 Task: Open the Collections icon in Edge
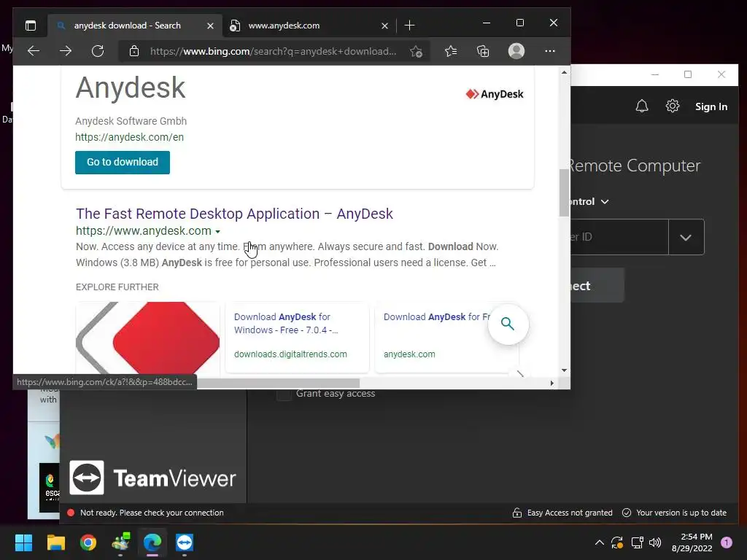point(483,51)
